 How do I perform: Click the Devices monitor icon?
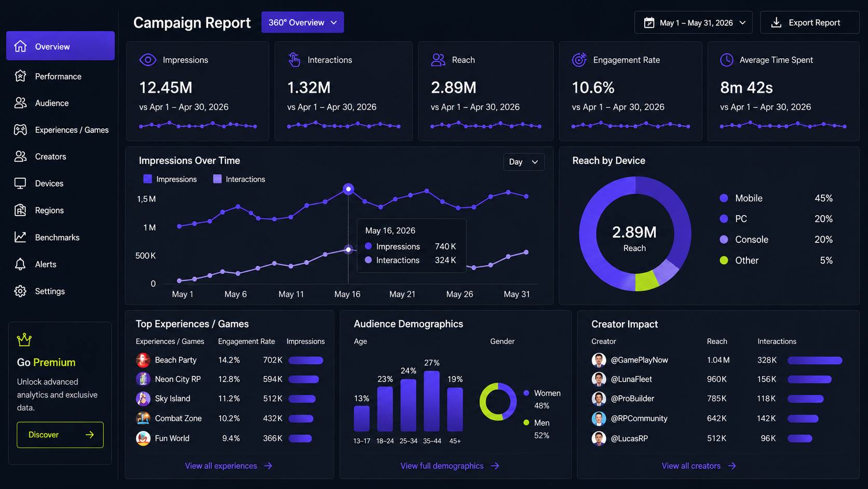(x=20, y=183)
